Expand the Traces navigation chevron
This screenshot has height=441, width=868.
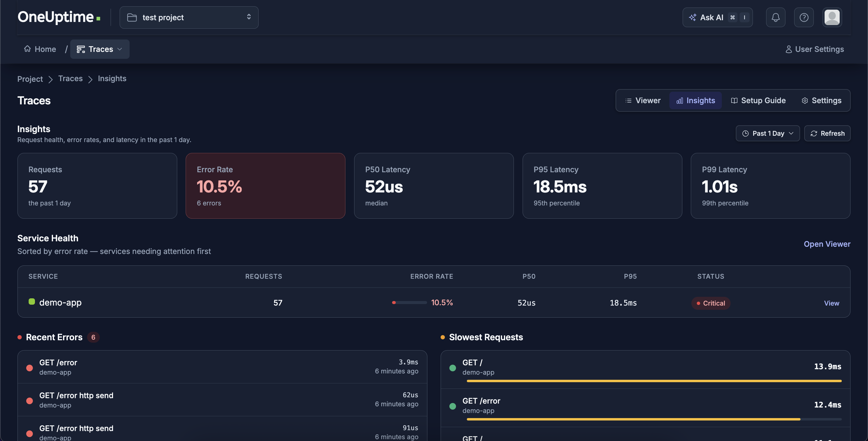[120, 49]
